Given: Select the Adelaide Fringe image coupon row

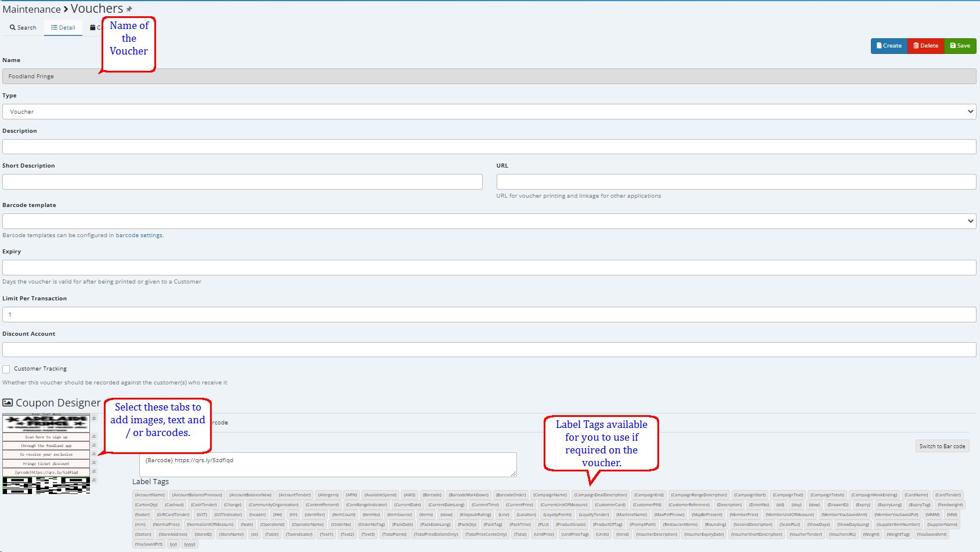Looking at the screenshot, I should point(46,423).
